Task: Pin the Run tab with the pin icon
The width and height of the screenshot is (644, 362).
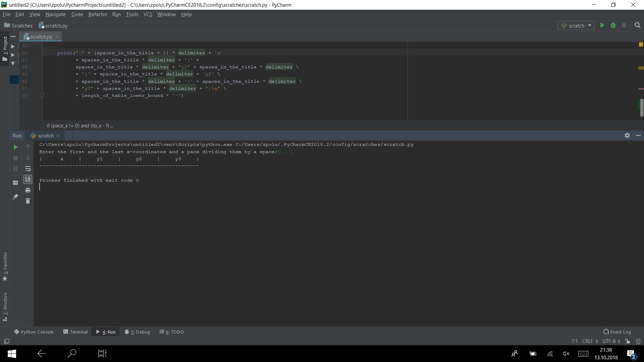Action: [x=15, y=197]
